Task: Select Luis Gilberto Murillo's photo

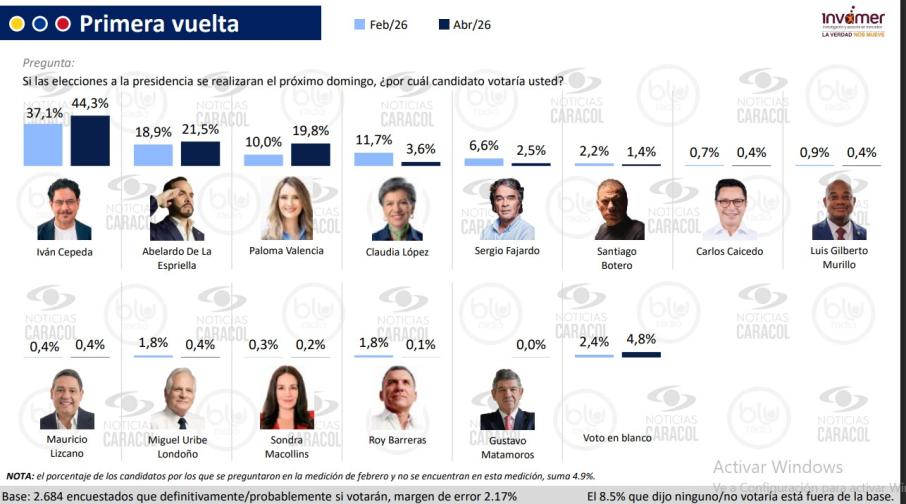Action: tap(838, 210)
